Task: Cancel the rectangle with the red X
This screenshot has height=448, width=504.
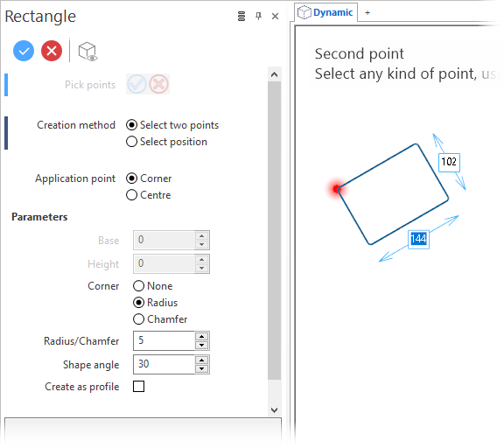Action: (52, 51)
